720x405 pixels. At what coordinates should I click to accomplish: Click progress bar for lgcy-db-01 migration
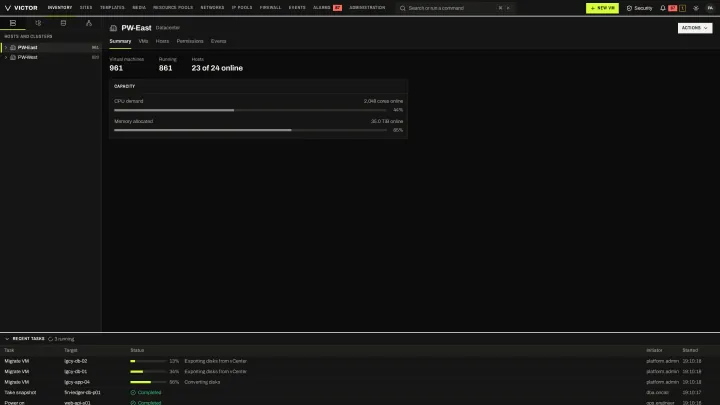(x=148, y=372)
